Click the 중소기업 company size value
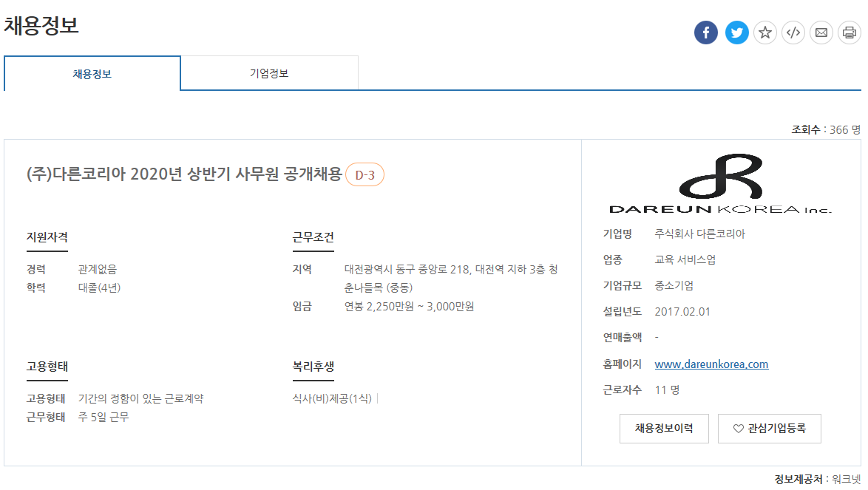This screenshot has height=490, width=868. point(674,286)
